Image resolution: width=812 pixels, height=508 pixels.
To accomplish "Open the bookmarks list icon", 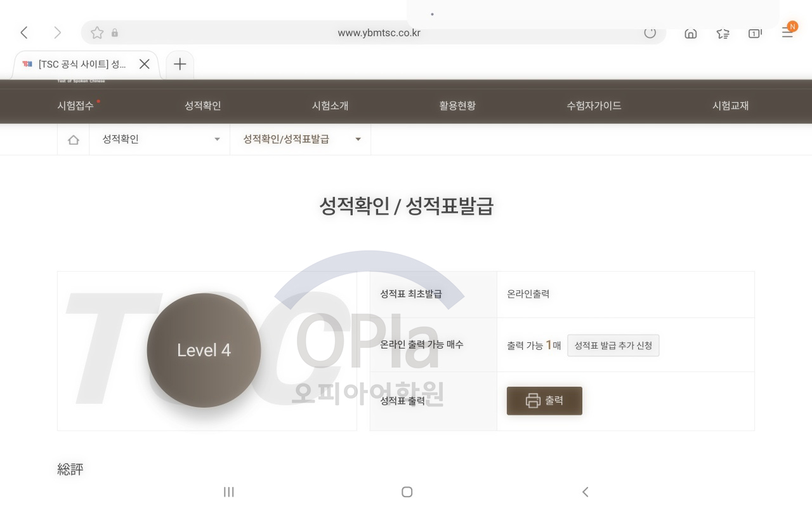I will tap(723, 33).
